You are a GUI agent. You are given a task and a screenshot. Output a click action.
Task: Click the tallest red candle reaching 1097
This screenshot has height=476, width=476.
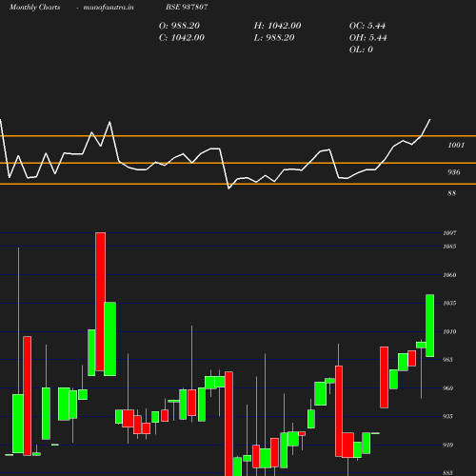coord(101,302)
